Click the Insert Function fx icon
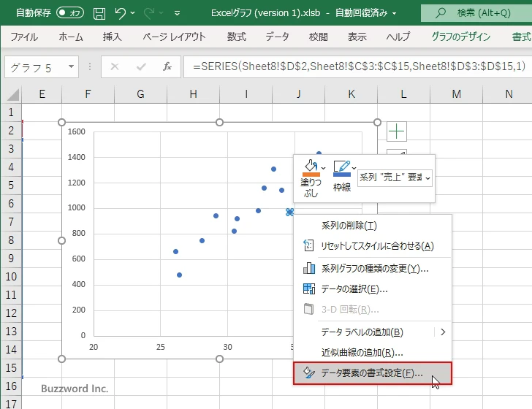Viewport: 532px width, 409px height. pyautogui.click(x=167, y=66)
